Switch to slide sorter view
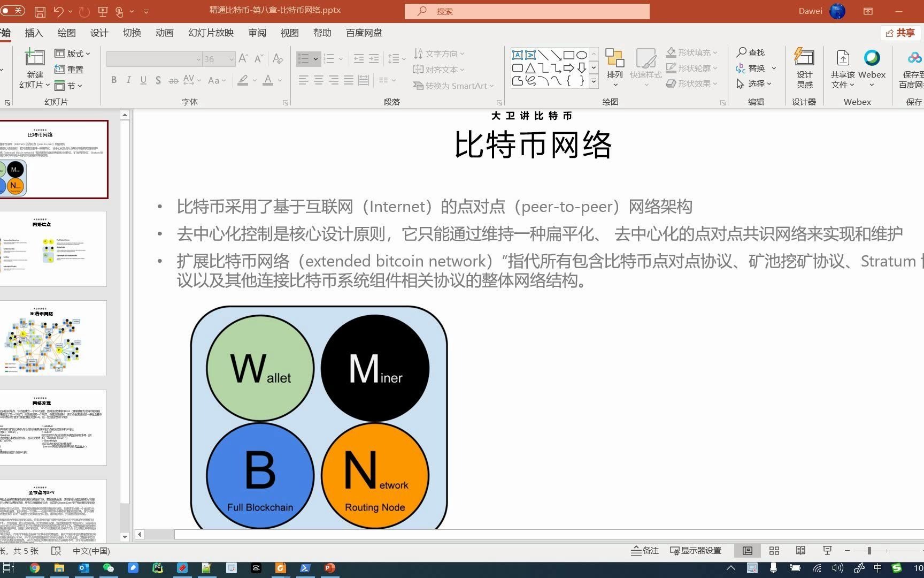The image size is (924, 578). tap(774, 551)
